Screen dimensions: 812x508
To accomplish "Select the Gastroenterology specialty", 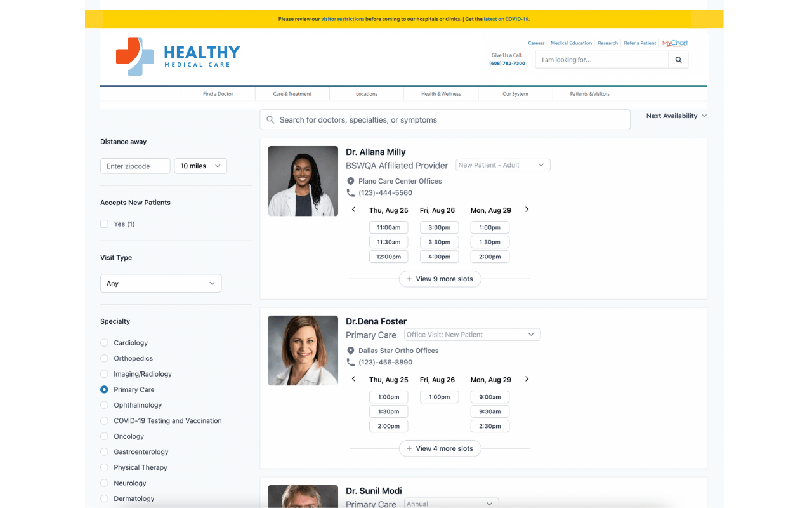I will [104, 452].
